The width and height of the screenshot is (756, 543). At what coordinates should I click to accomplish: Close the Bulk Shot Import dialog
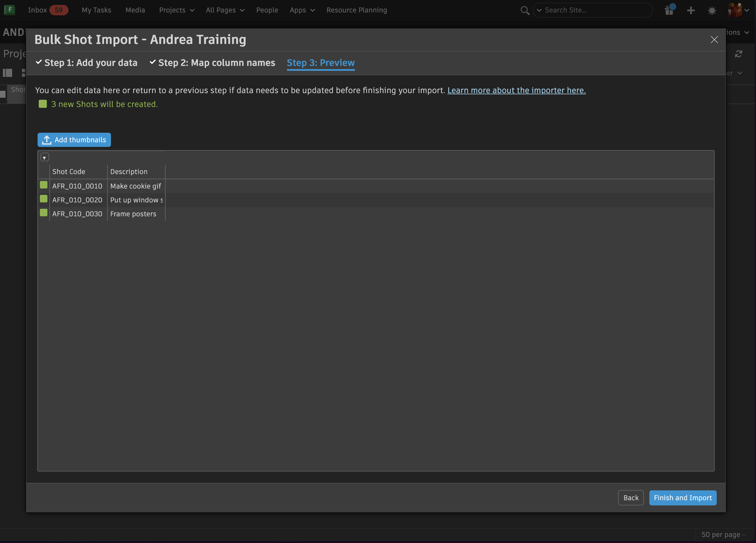(x=714, y=40)
